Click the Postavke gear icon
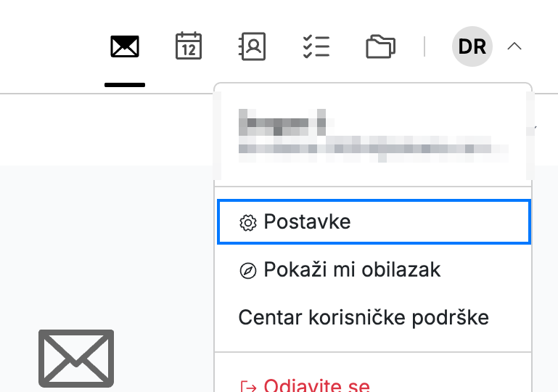 248,223
